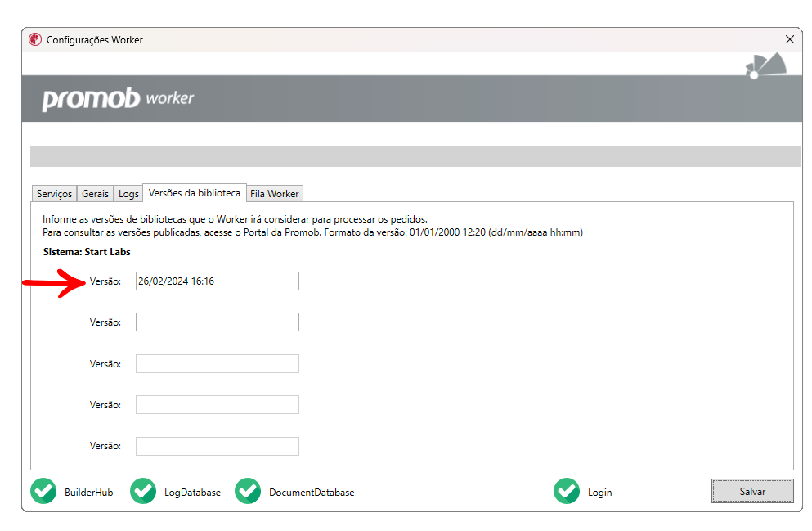Viewport: 812px width, 531px height.
Task: Click the Login status label
Action: coord(599,493)
